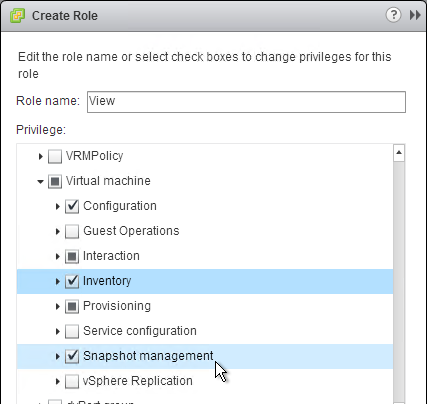This screenshot has width=427, height=404.
Task: Click the Create Role title icon
Action: (17, 16)
